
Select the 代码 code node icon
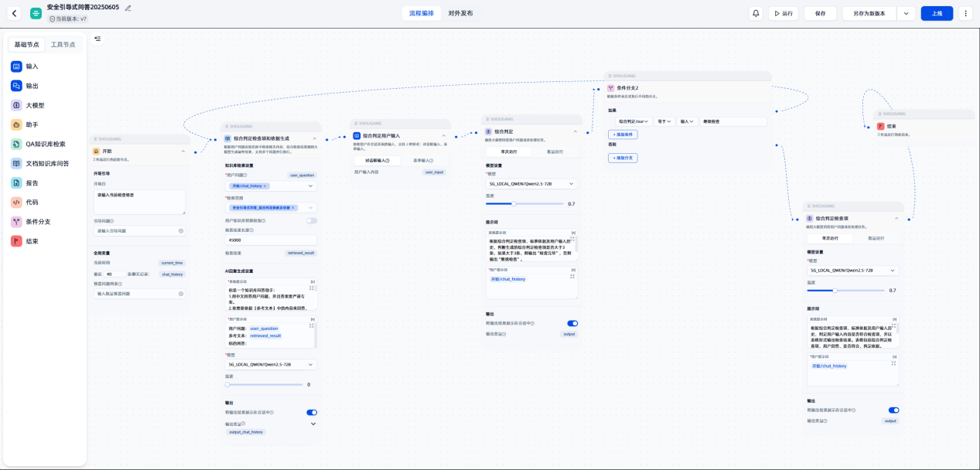point(16,203)
